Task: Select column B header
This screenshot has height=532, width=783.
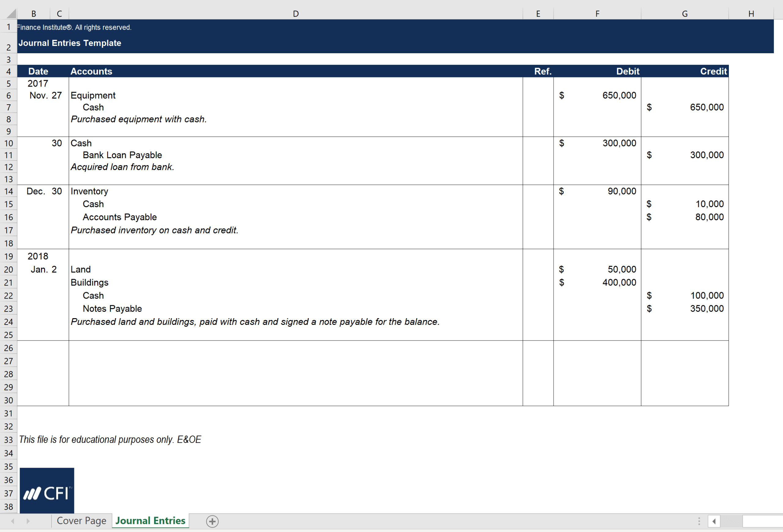Action: click(34, 14)
